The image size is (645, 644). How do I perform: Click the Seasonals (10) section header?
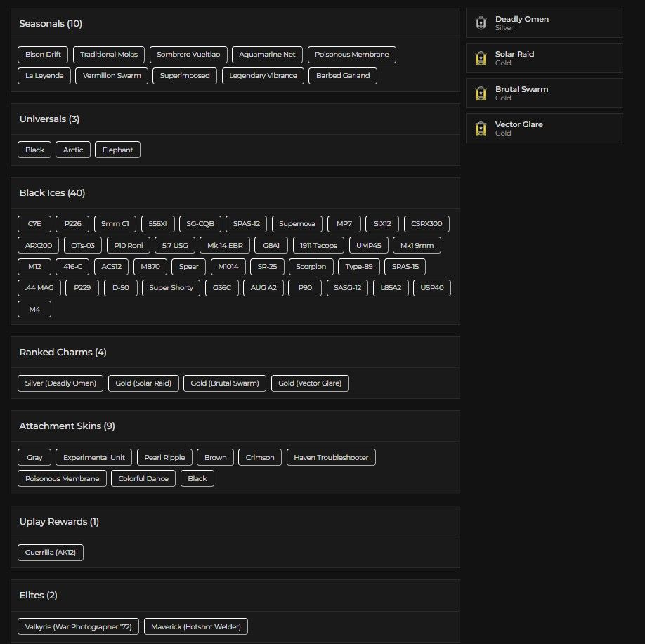51,24
